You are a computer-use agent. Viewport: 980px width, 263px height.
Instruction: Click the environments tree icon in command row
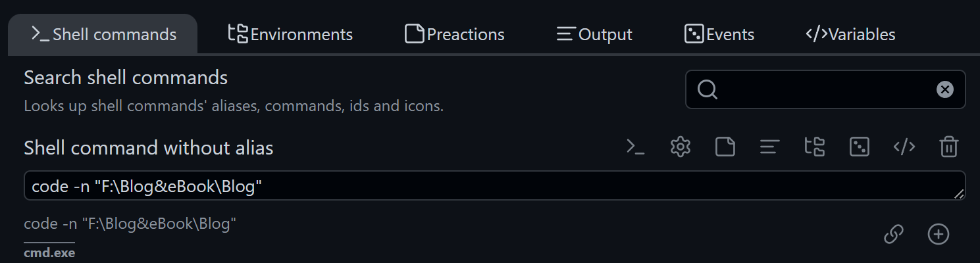(815, 147)
